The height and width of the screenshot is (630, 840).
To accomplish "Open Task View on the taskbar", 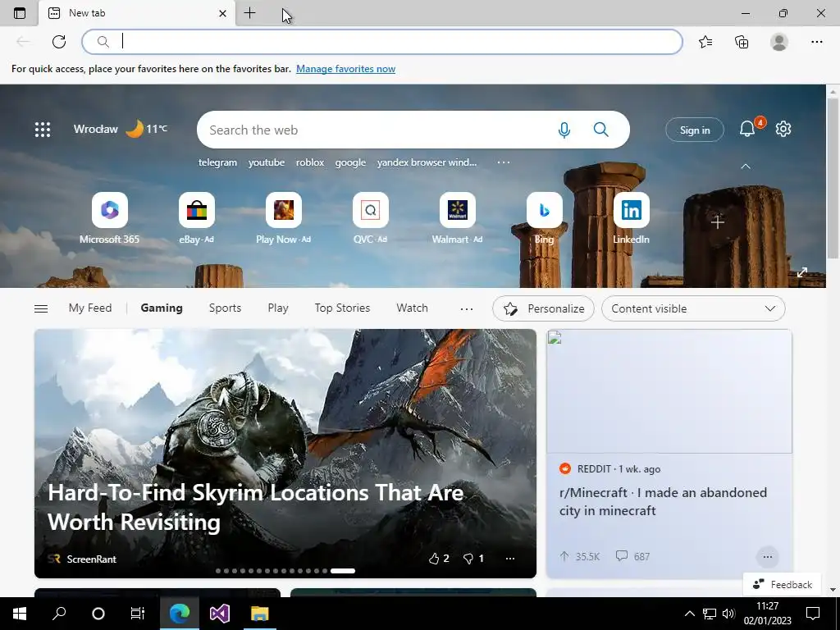I will (x=138, y=614).
